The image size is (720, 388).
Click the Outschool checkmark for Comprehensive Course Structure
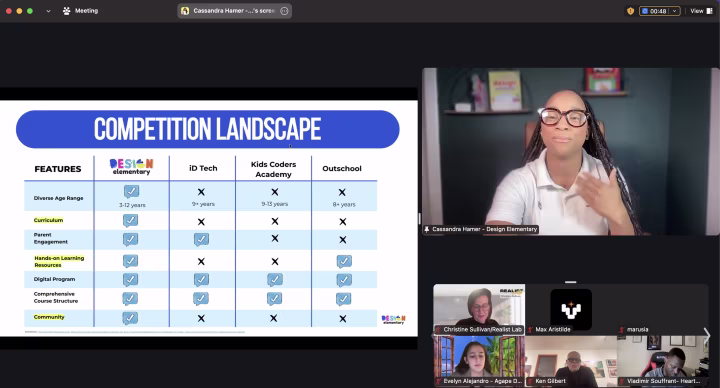coord(343,299)
